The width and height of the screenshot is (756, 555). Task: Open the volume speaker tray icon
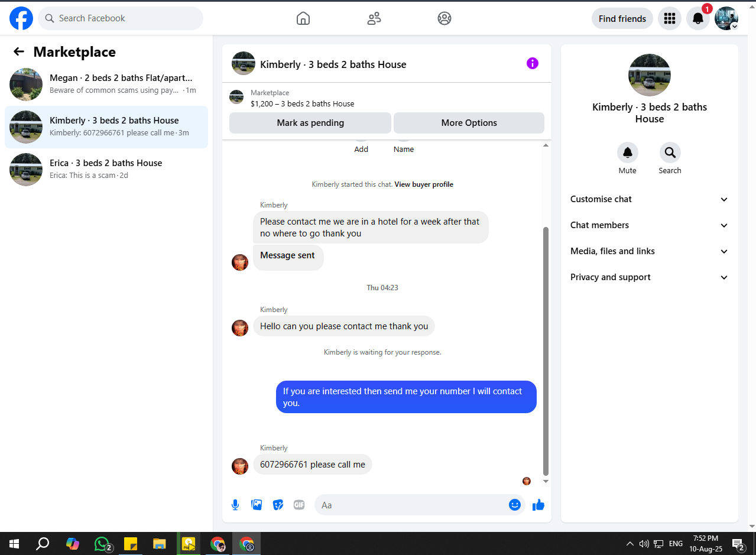(644, 544)
